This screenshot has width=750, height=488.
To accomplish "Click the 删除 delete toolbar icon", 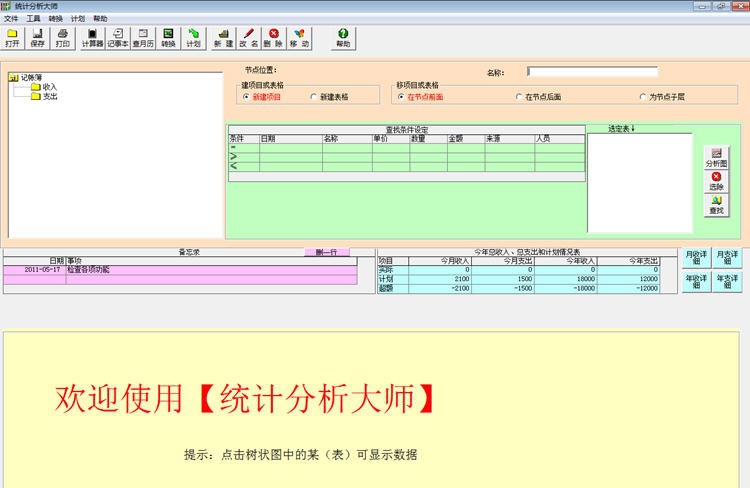I will [x=274, y=38].
